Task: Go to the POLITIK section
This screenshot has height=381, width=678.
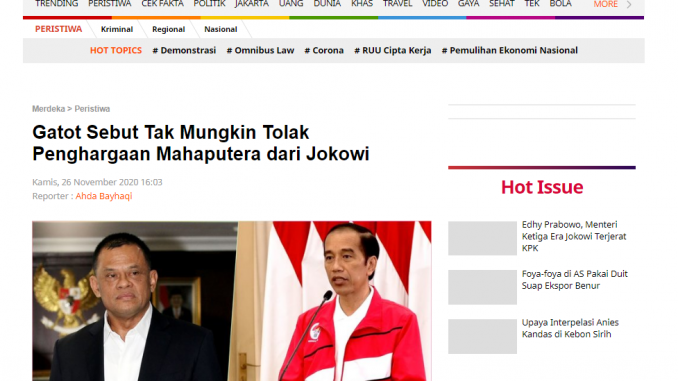Action: pyautogui.click(x=209, y=4)
